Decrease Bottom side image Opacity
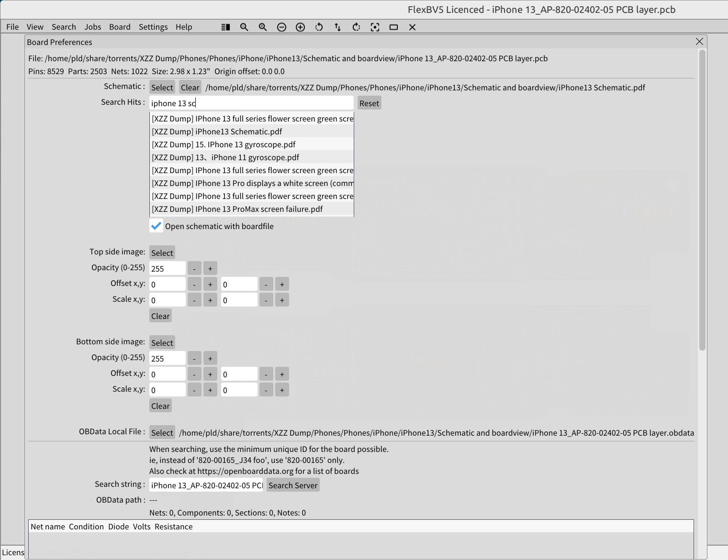The width and height of the screenshot is (728, 560). [x=194, y=358]
